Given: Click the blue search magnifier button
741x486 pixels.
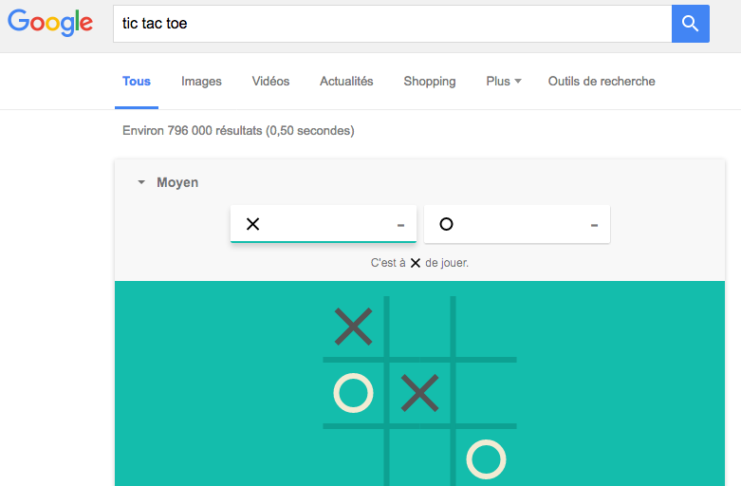Looking at the screenshot, I should pos(690,24).
